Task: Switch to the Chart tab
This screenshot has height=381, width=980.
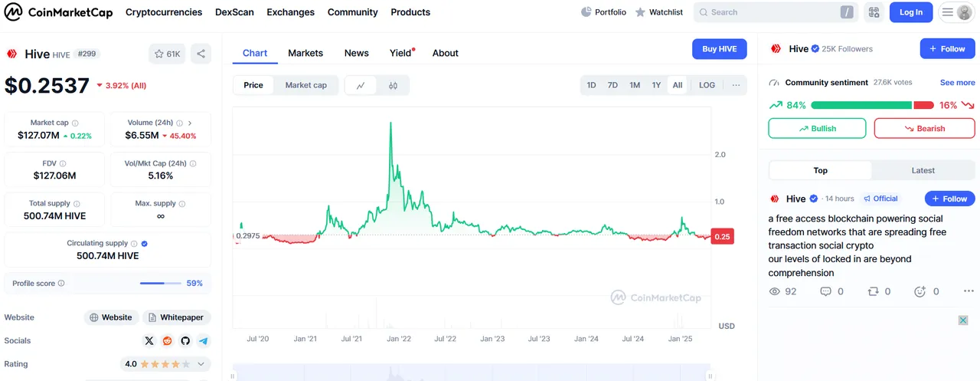Action: tap(255, 53)
